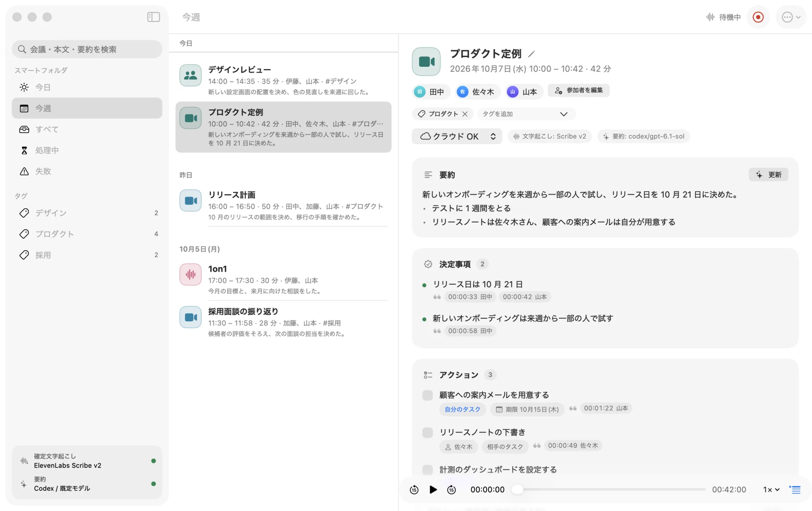
Task: Click the デザインレビュー people icon thumbnail
Action: coord(190,75)
